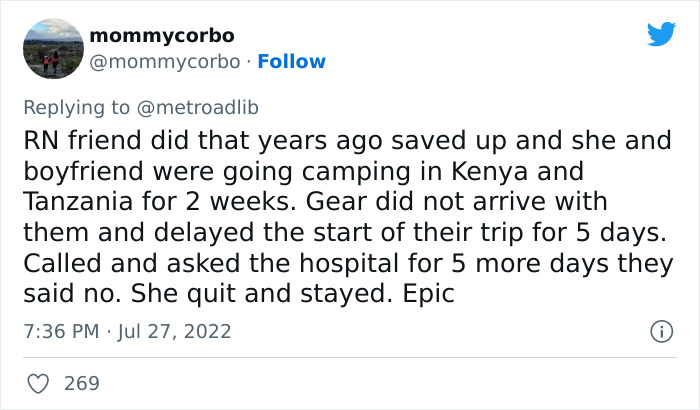This screenshot has width=700, height=410.
Task: Click the Twitter bird logo
Action: [x=661, y=34]
